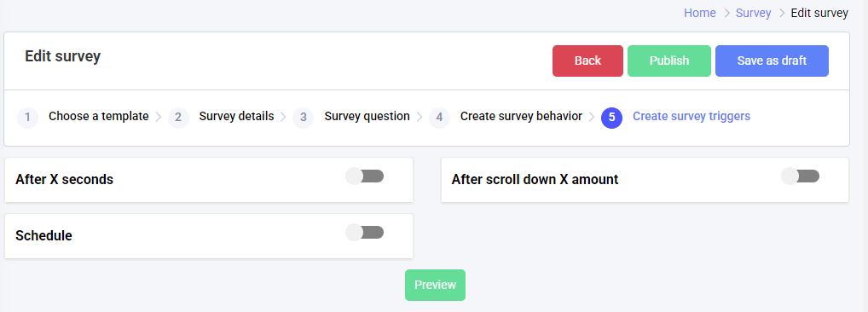This screenshot has height=312, width=868.
Task: Select Create survey behavior step
Action: coord(522,117)
